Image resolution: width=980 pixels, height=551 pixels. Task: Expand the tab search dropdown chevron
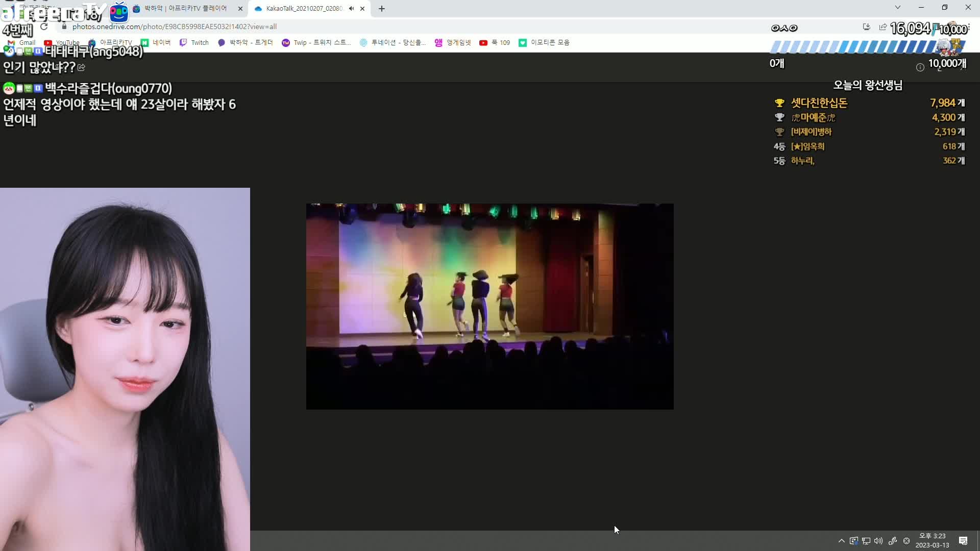pos(898,7)
